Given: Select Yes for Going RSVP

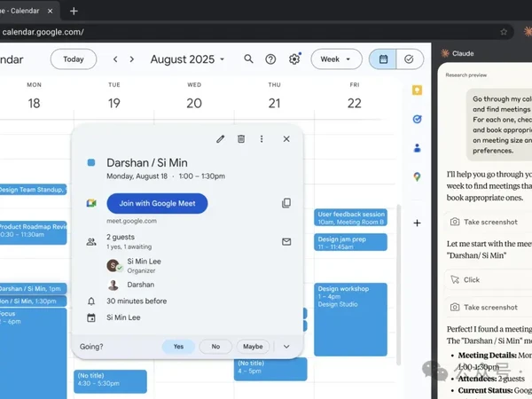Looking at the screenshot, I should coord(178,347).
